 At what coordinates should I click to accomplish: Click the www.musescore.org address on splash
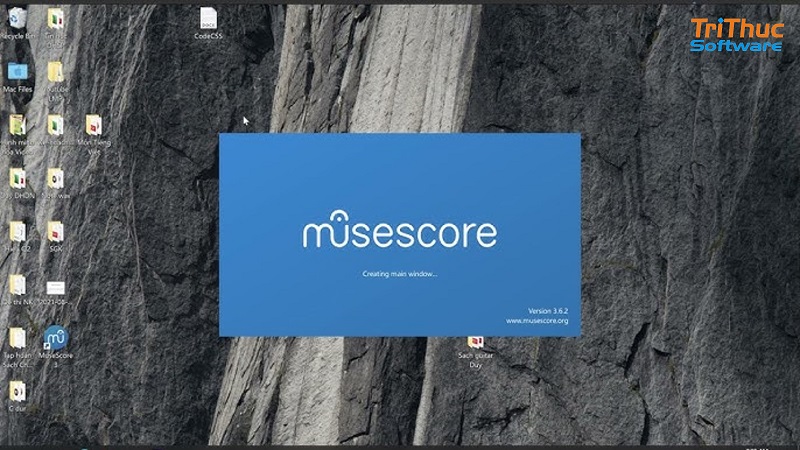pyautogui.click(x=537, y=321)
